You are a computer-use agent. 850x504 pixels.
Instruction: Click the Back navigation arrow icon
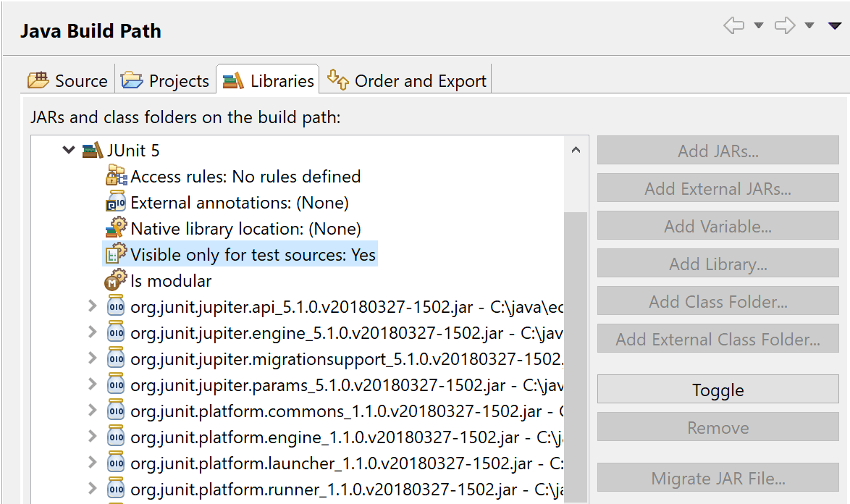coord(734,25)
